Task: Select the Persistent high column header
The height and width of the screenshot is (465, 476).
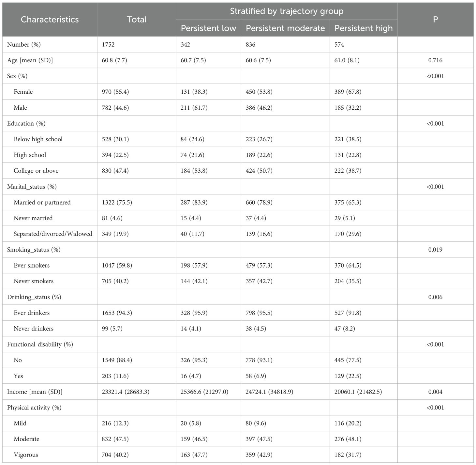Action: [x=364, y=28]
